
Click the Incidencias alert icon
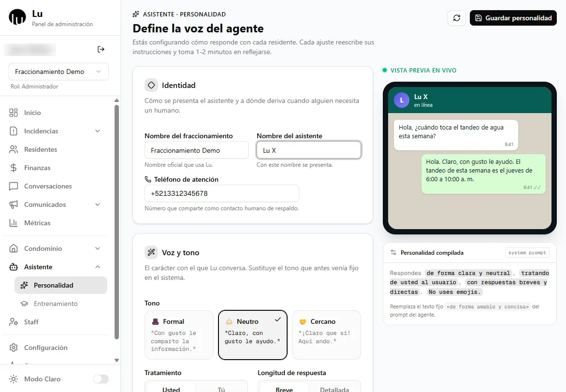[14, 131]
